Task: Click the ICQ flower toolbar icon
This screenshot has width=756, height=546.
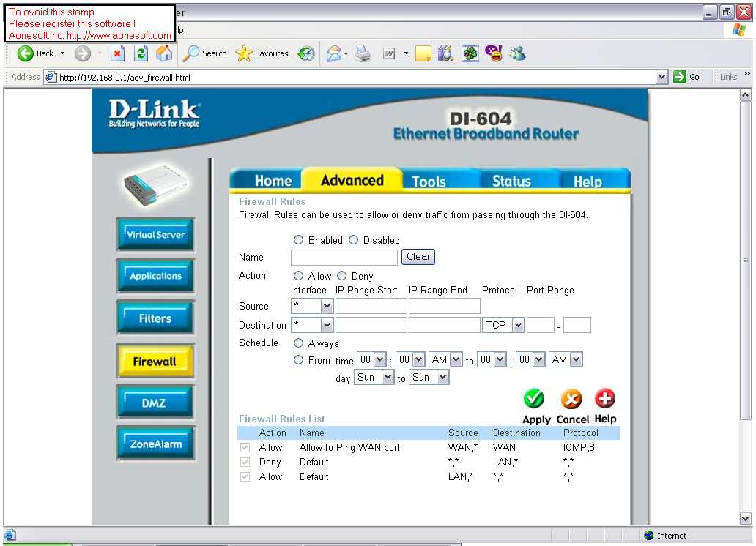Action: (x=470, y=53)
